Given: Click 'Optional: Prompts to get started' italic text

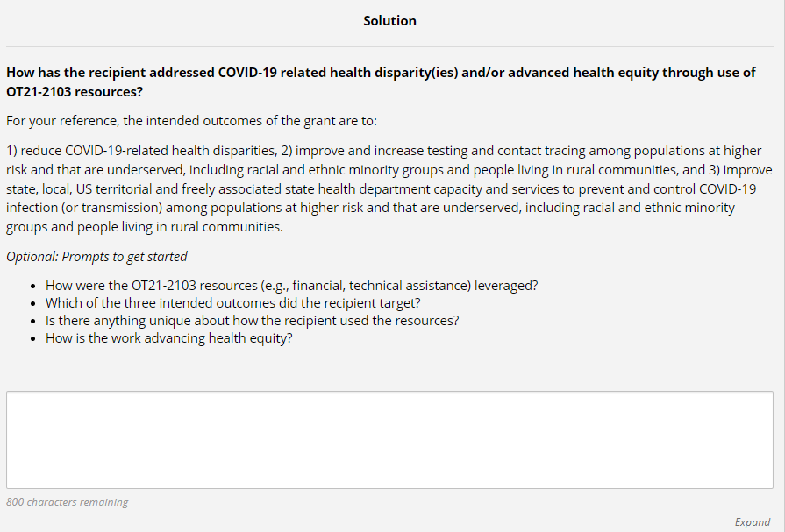Looking at the screenshot, I should tap(96, 257).
